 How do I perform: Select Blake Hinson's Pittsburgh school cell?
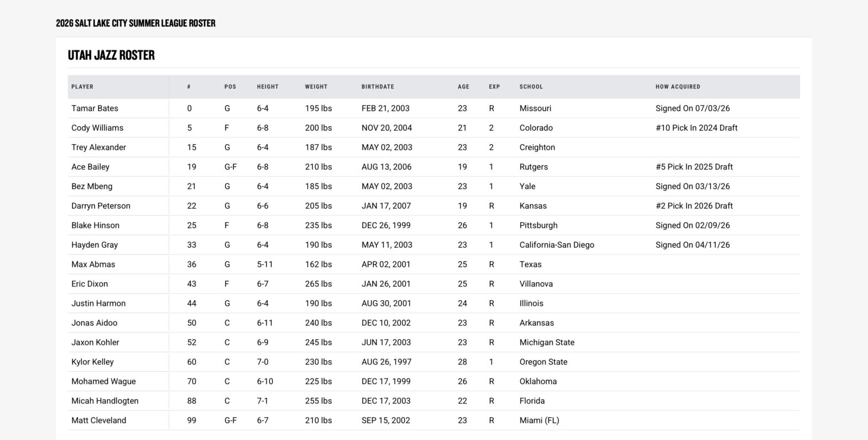(x=539, y=226)
